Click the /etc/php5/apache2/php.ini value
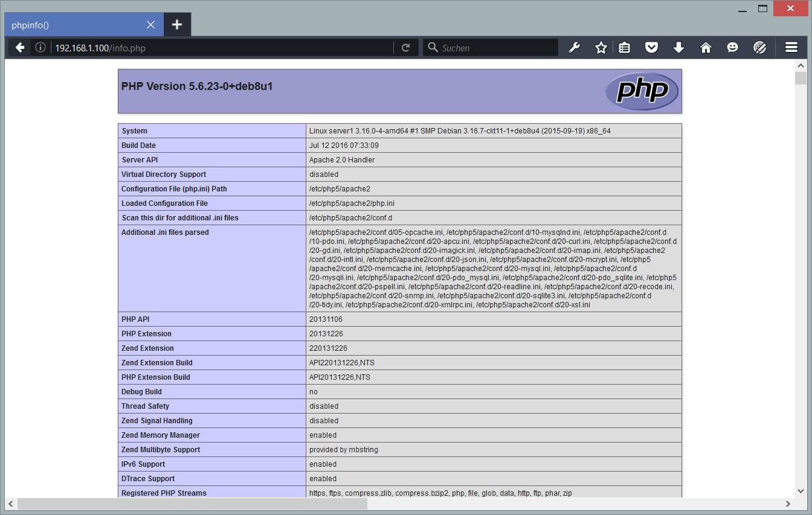Viewport: 812px width, 515px height. (x=352, y=203)
